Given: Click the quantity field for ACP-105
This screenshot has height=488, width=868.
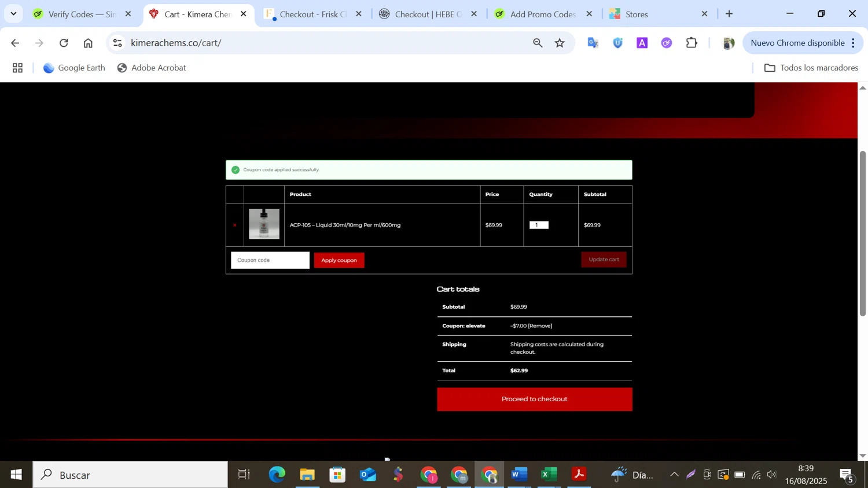Looking at the screenshot, I should click(x=539, y=225).
